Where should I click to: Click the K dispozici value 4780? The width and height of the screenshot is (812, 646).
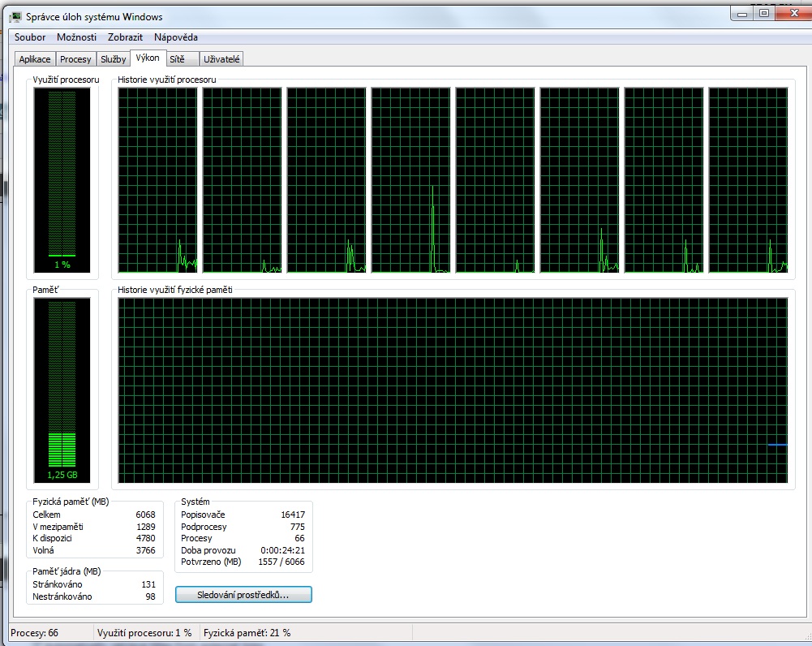coord(145,538)
